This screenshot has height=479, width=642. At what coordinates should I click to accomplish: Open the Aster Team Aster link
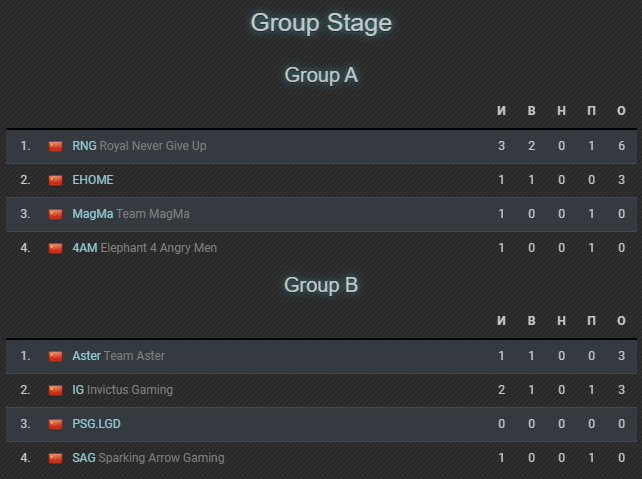coord(118,356)
